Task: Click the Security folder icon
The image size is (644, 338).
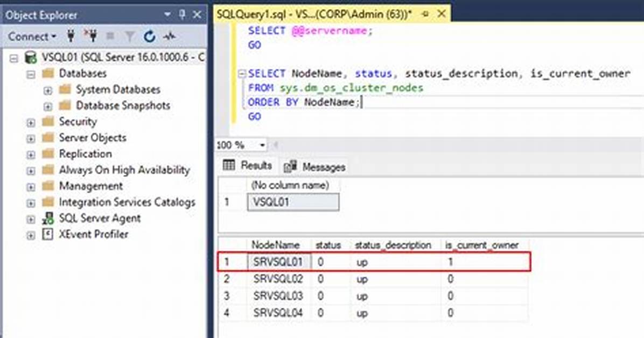Action: click(48, 121)
